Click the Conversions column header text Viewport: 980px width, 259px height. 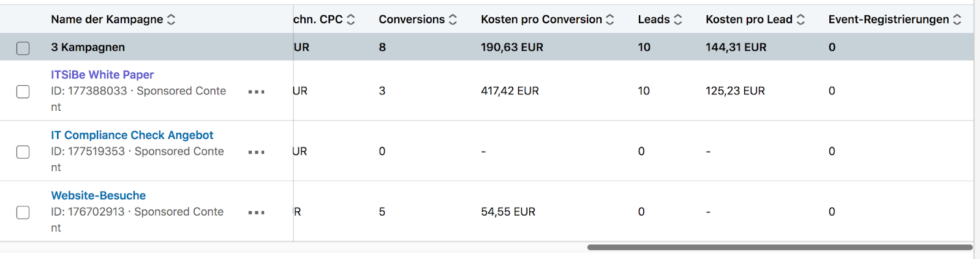click(x=412, y=20)
